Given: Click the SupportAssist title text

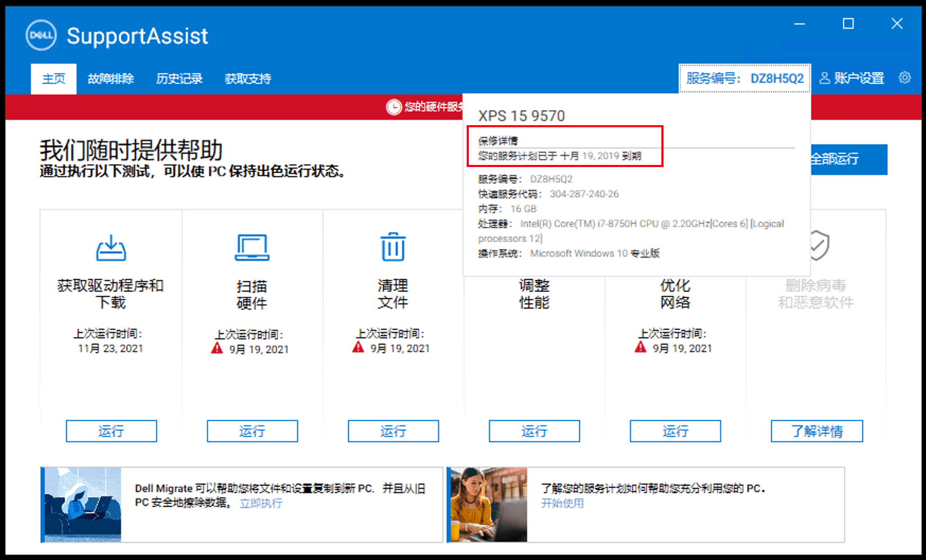Looking at the screenshot, I should [137, 36].
